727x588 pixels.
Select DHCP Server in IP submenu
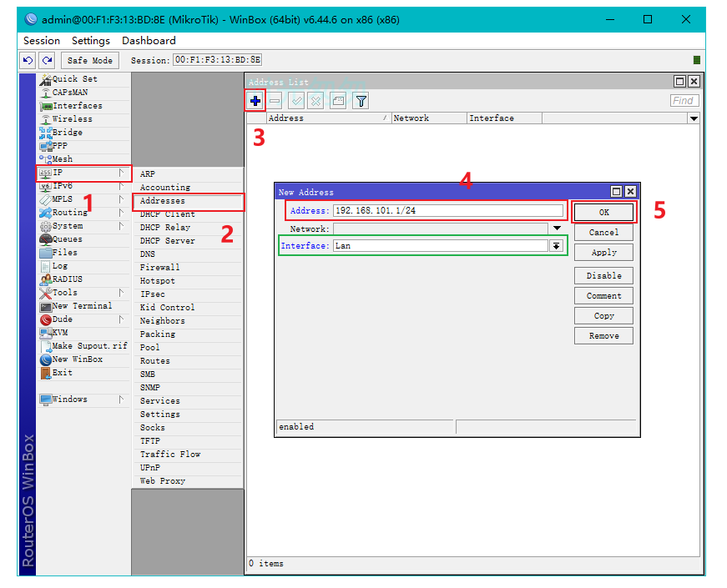point(187,241)
